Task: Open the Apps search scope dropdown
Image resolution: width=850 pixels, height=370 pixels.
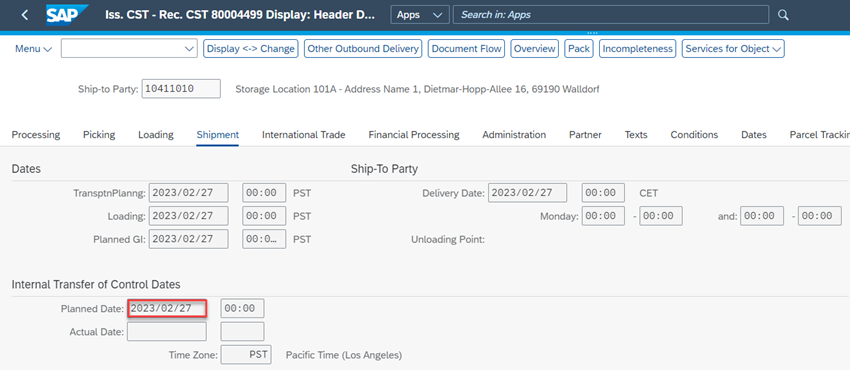Action: click(420, 15)
